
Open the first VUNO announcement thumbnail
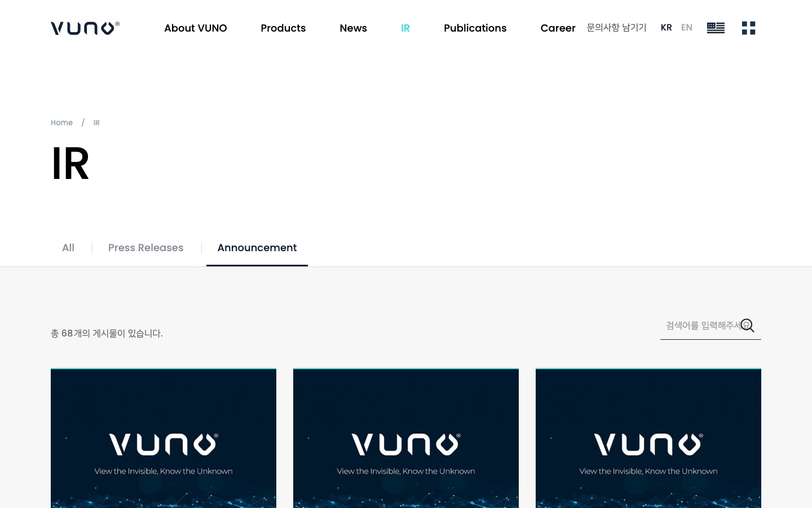point(164,438)
